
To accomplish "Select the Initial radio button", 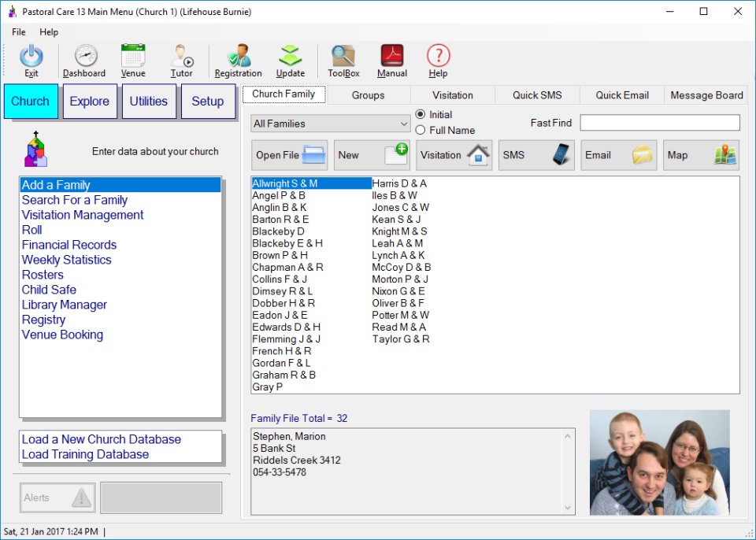I will (421, 115).
